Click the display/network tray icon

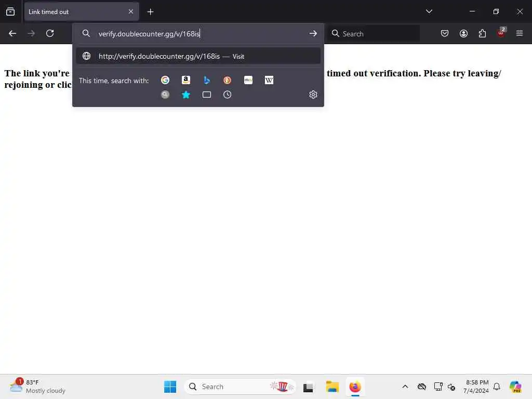tap(438, 387)
